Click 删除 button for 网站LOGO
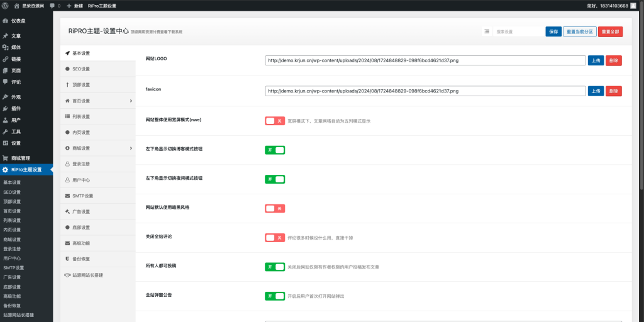The height and width of the screenshot is (322, 644). (614, 60)
